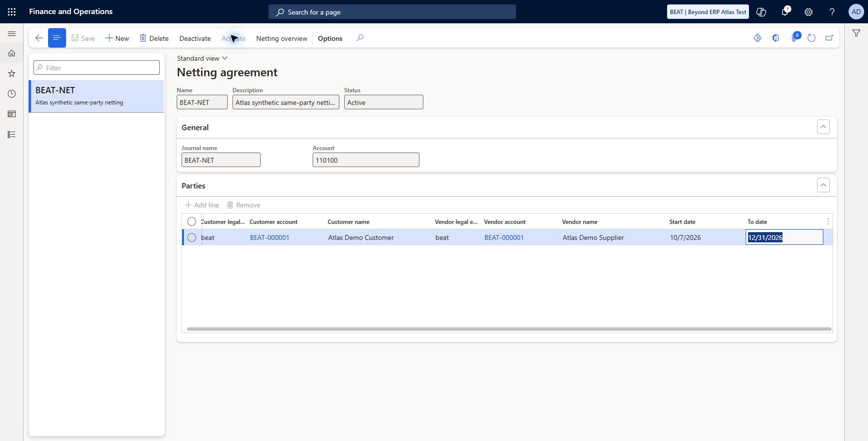Search actions with the magnifier icon
Viewport: 868px width, 441px height.
click(x=360, y=38)
